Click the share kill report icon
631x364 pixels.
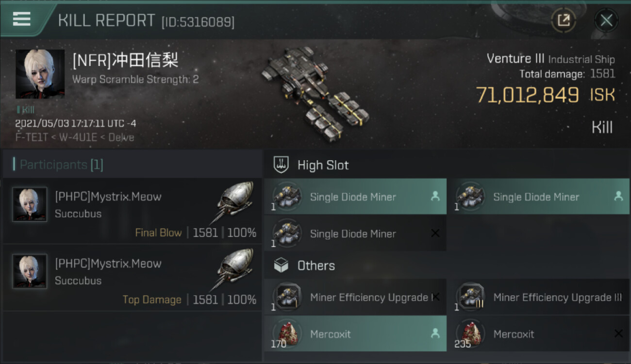[x=564, y=20]
